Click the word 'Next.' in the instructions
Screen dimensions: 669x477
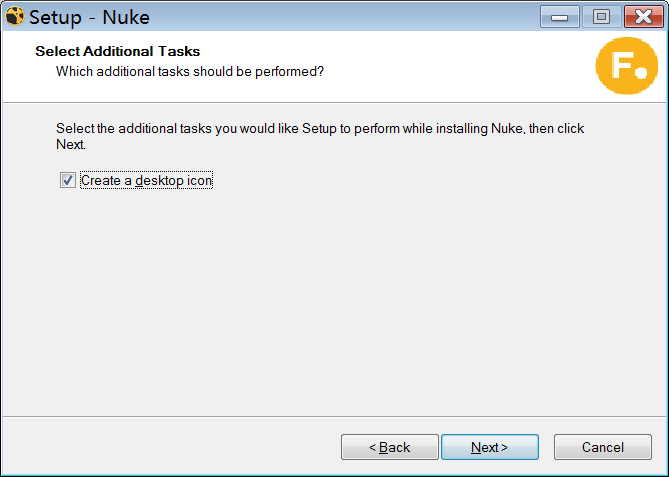click(71, 145)
